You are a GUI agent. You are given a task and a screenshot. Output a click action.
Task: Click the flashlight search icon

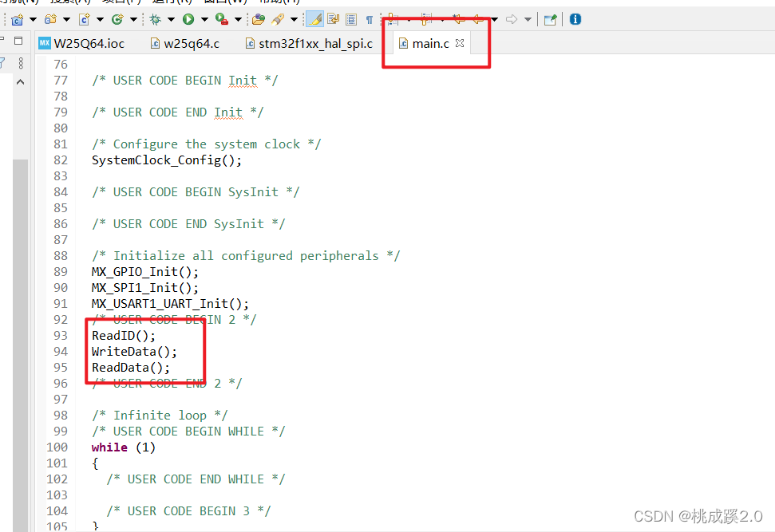[x=278, y=20]
